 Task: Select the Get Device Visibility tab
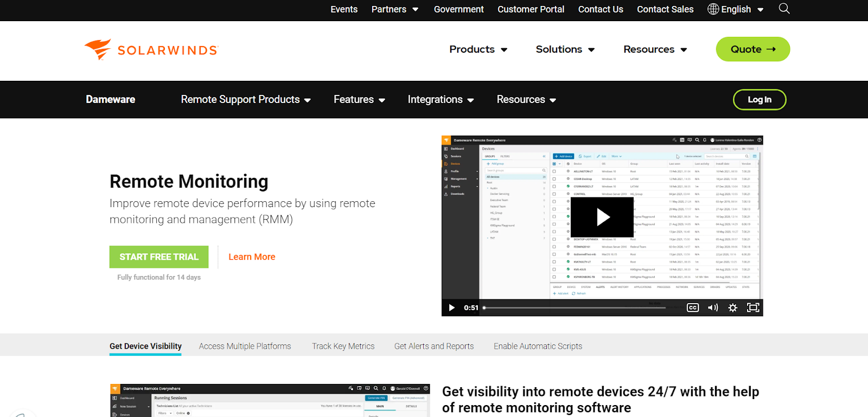click(145, 347)
